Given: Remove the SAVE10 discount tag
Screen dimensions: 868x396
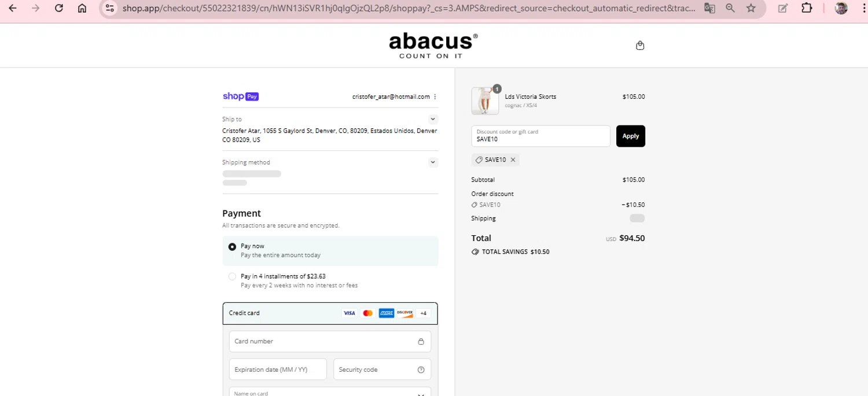Looking at the screenshot, I should 513,160.
